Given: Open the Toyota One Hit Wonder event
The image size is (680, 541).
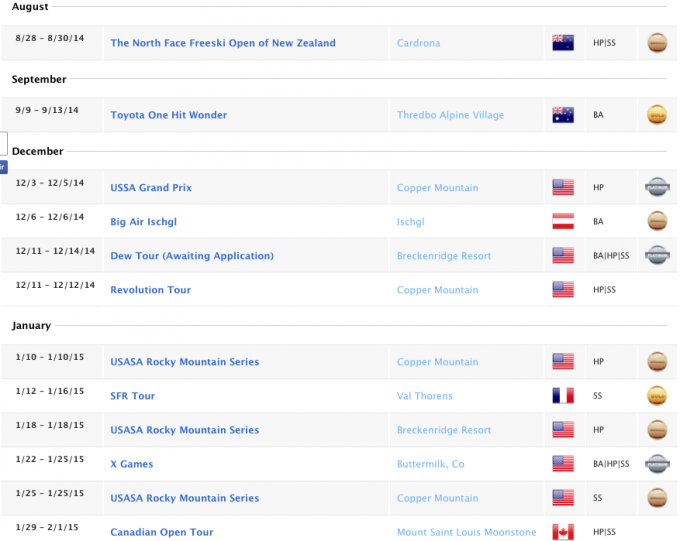Looking at the screenshot, I should 168,115.
